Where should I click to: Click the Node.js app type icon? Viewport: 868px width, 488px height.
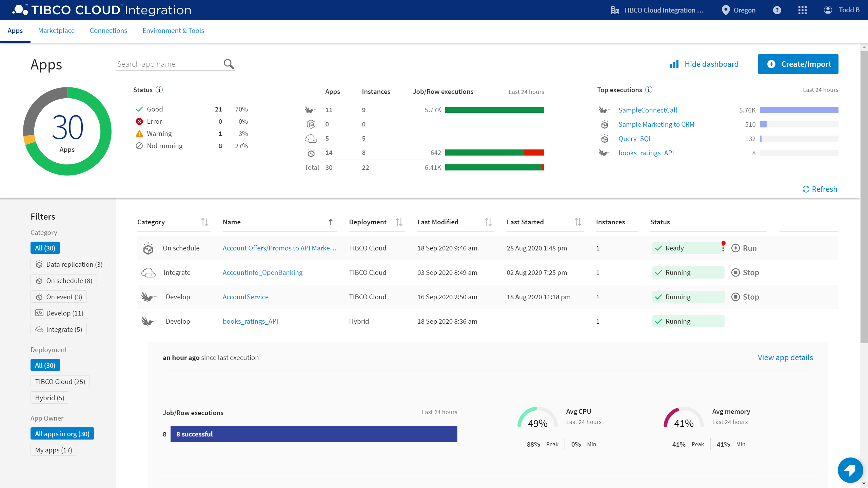click(311, 124)
